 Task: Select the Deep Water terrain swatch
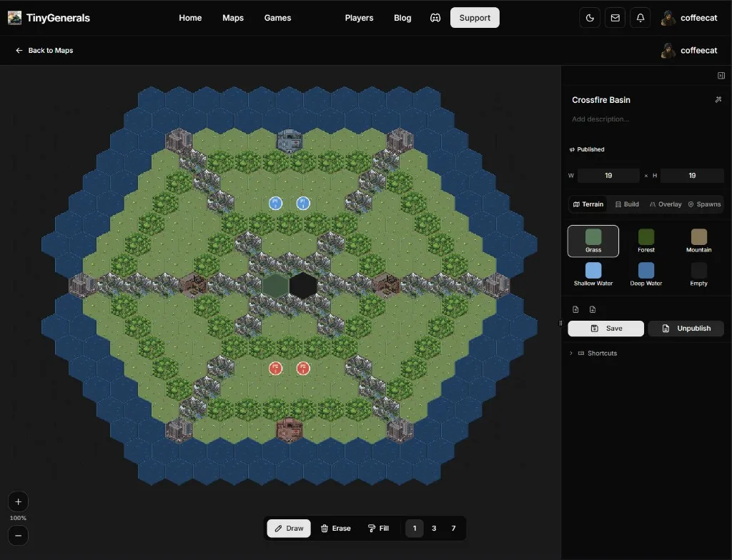[x=646, y=271]
